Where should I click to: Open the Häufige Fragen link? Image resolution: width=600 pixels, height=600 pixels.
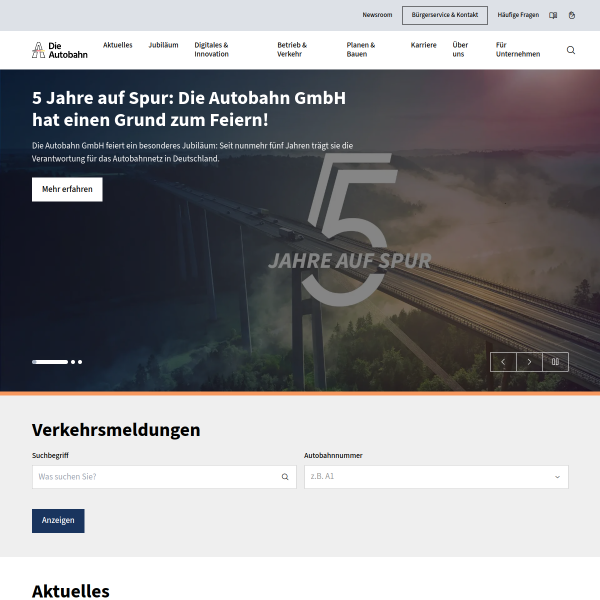click(518, 15)
